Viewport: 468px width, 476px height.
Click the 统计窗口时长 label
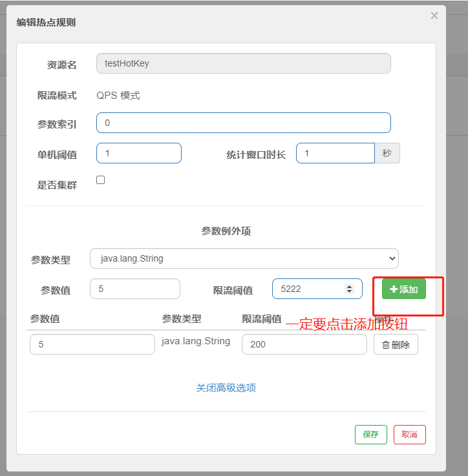pos(256,155)
